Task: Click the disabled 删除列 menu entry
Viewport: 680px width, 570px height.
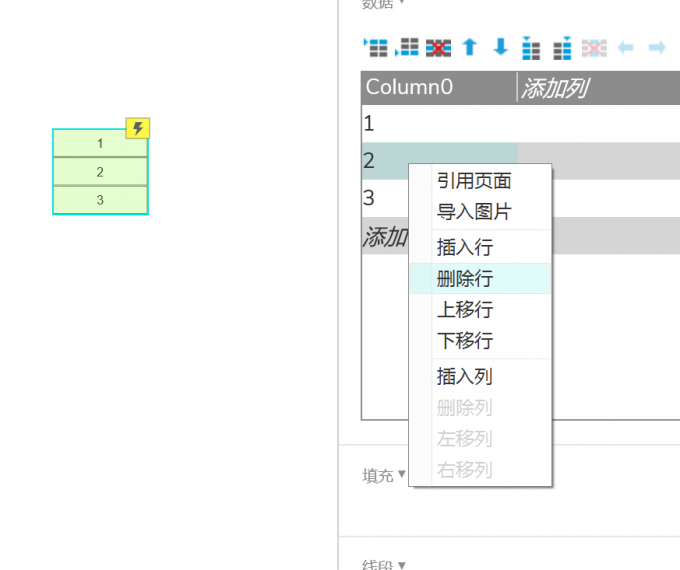Action: point(481,408)
